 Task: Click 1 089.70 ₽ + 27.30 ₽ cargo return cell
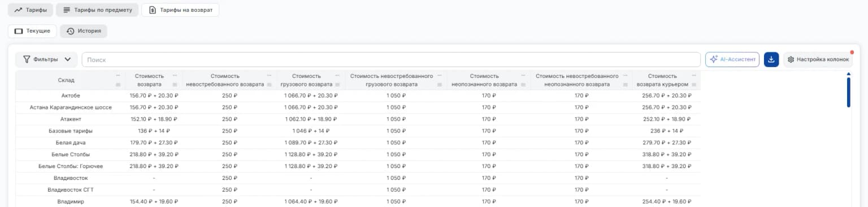click(x=311, y=143)
